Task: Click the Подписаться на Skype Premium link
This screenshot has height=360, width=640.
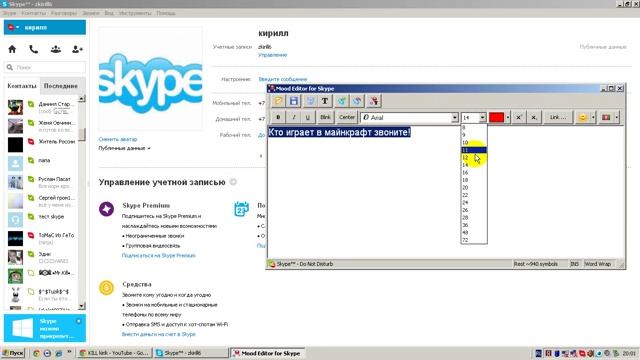Action: click(x=158, y=256)
